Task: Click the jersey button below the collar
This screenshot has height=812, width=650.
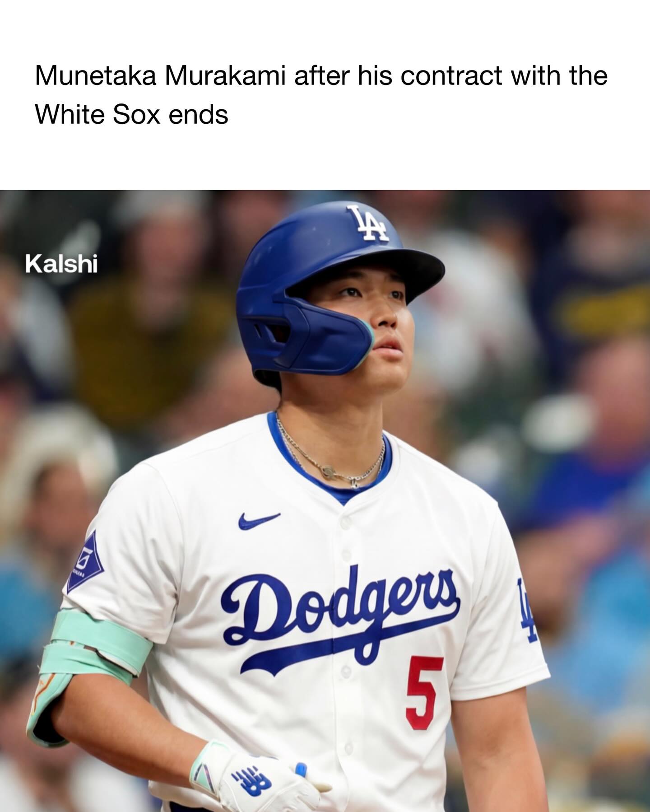Action: (x=346, y=523)
